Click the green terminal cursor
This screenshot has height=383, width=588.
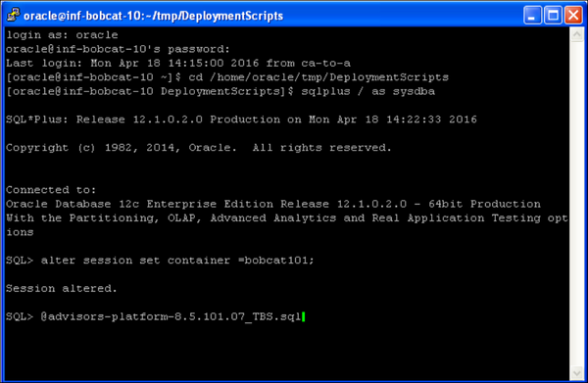pos(304,316)
